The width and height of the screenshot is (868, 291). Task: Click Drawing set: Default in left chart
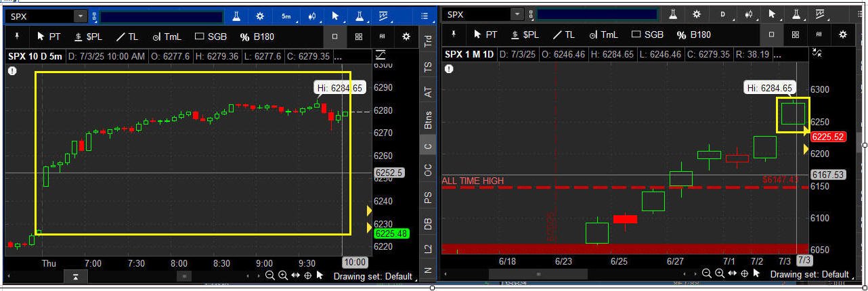click(x=373, y=276)
